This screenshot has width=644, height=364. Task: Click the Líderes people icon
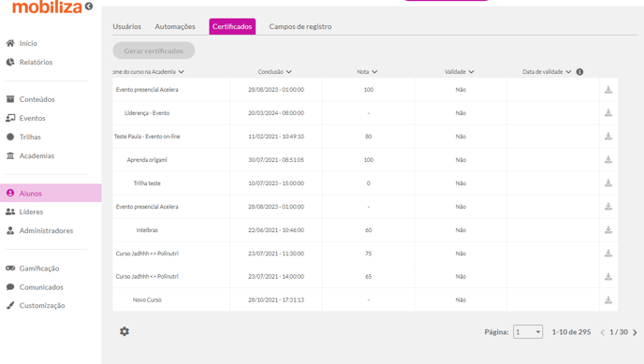[x=10, y=211]
